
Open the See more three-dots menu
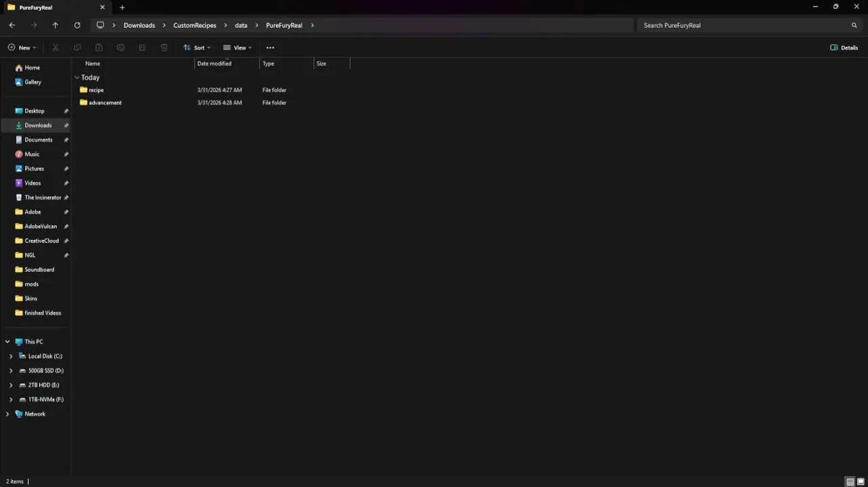(270, 47)
